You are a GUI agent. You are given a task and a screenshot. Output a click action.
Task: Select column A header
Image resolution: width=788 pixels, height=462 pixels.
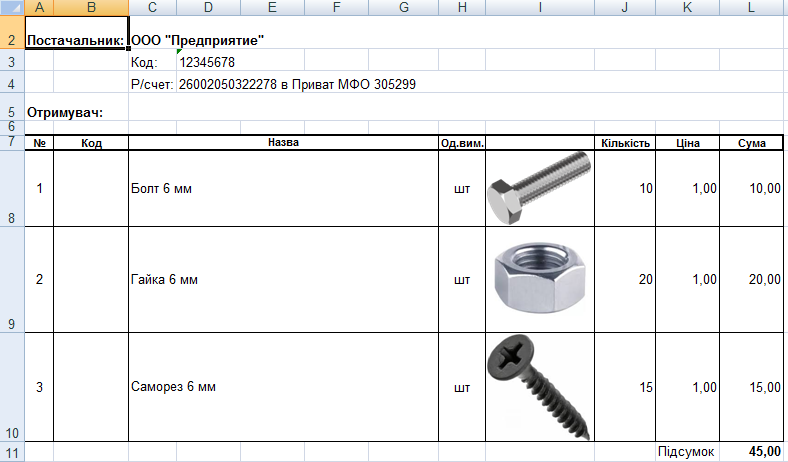coord(38,7)
